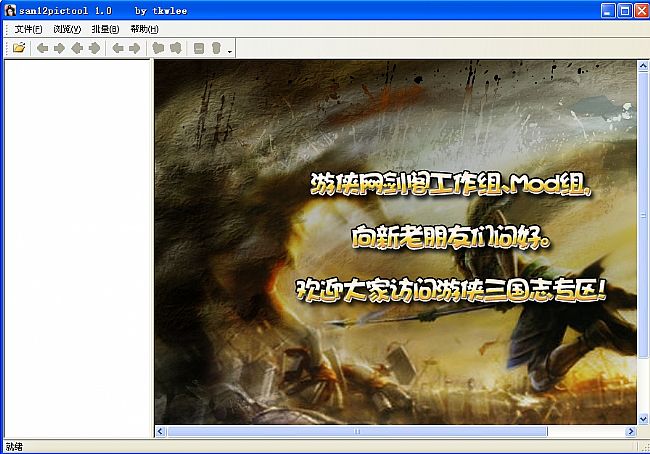Click the san12pictool title bar icon
This screenshot has width=650, height=454.
pos(10,10)
